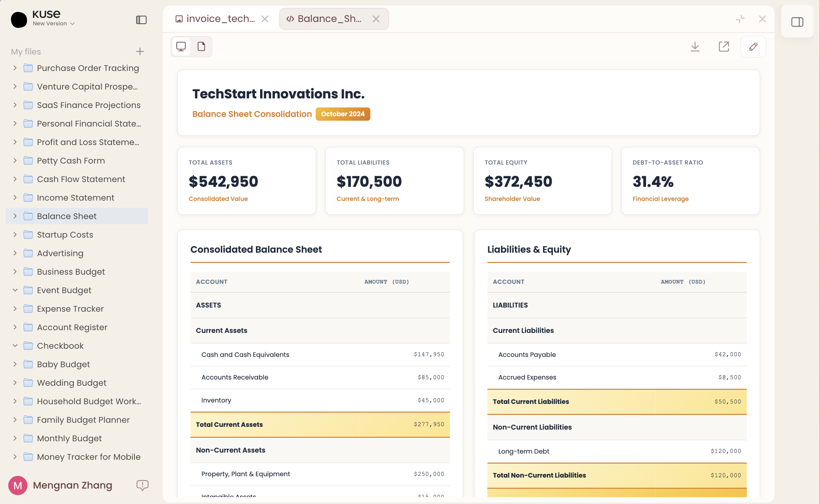
Task: Switch to desktop preview mode
Action: 181,47
